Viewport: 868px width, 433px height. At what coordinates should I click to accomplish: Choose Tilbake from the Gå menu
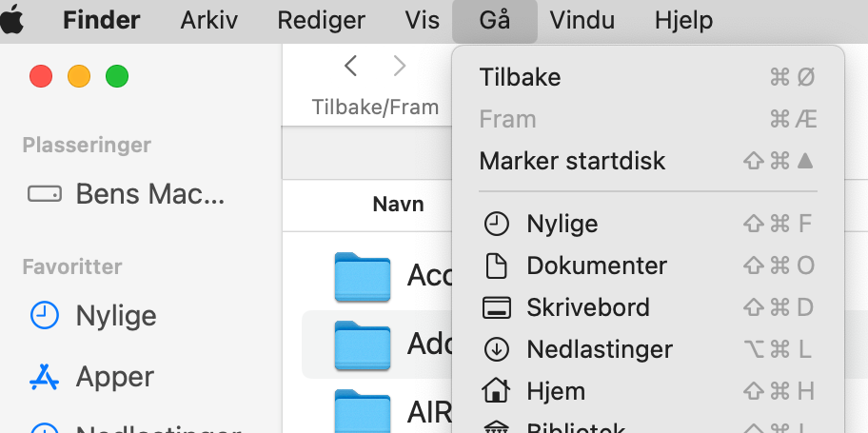tap(521, 77)
